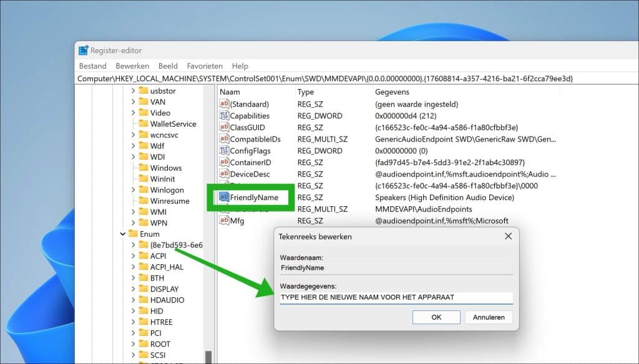Viewport: 639px width, 364px height.
Task: Click 'MMDEVAPI\AudioEndpoints' data cell
Action: (x=424, y=209)
